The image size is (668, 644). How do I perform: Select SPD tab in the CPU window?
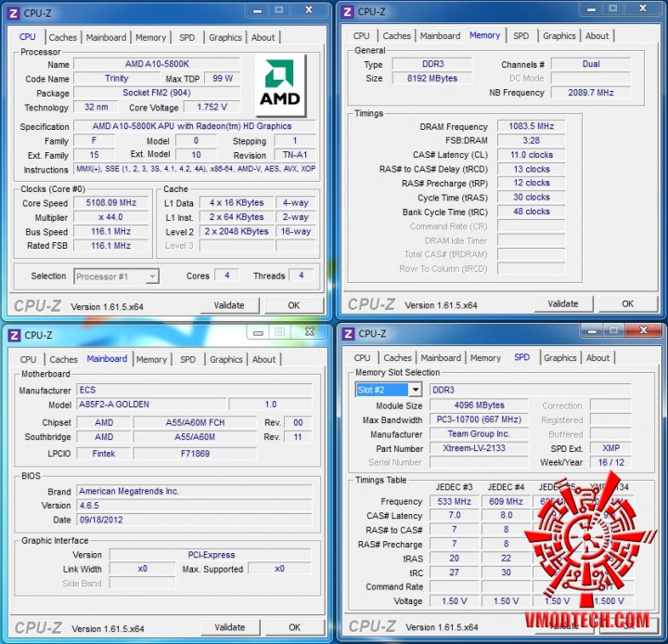[x=187, y=37]
